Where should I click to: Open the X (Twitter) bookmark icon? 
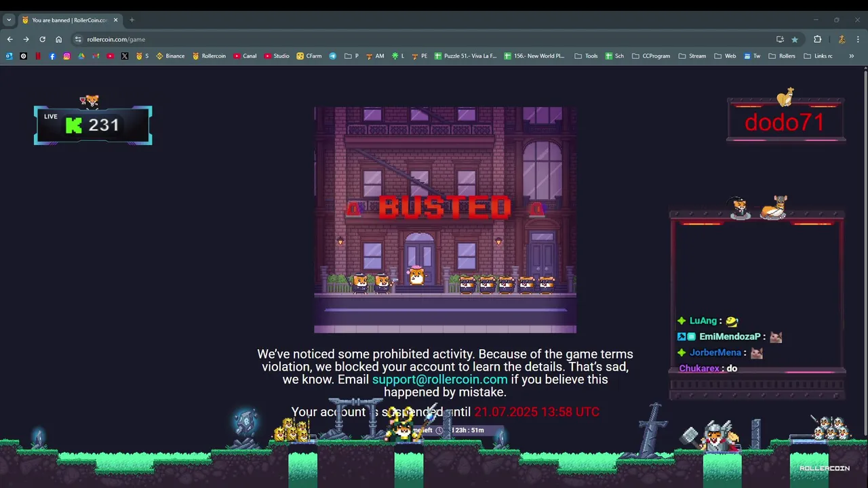(x=125, y=56)
